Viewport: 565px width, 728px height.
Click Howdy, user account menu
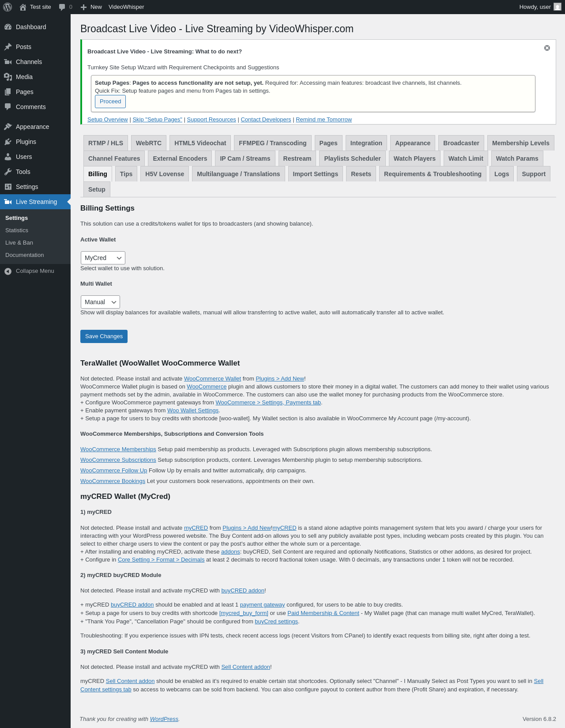[540, 7]
